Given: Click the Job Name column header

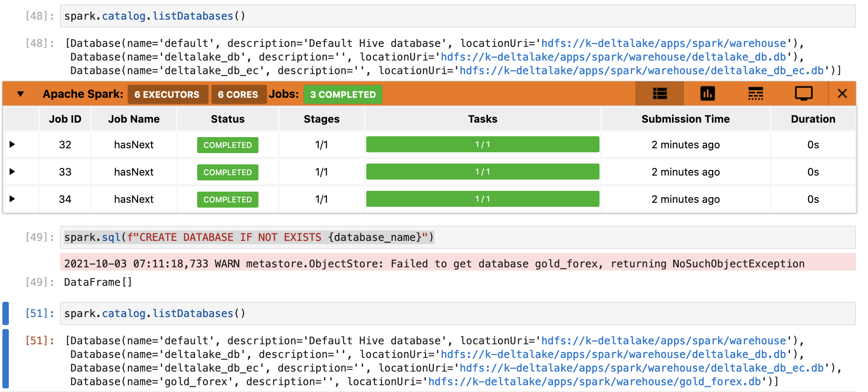Looking at the screenshot, I should pyautogui.click(x=134, y=119).
